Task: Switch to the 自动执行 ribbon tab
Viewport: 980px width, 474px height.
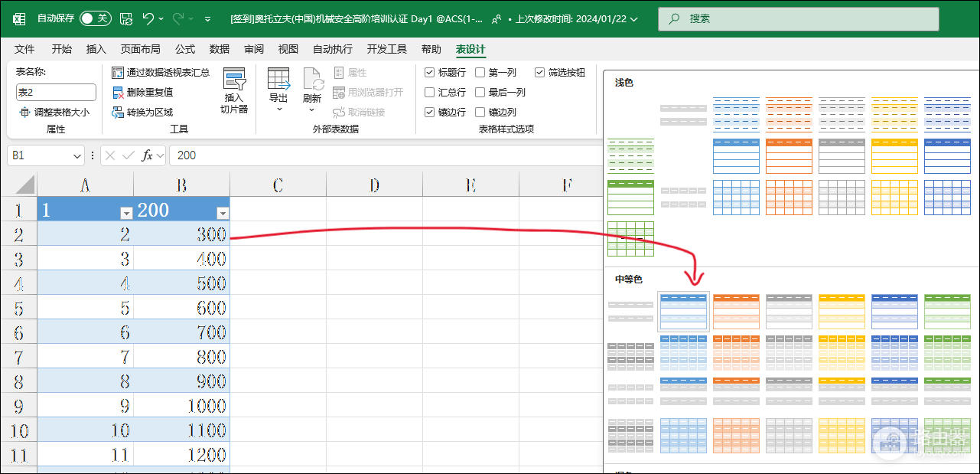Action: point(333,49)
